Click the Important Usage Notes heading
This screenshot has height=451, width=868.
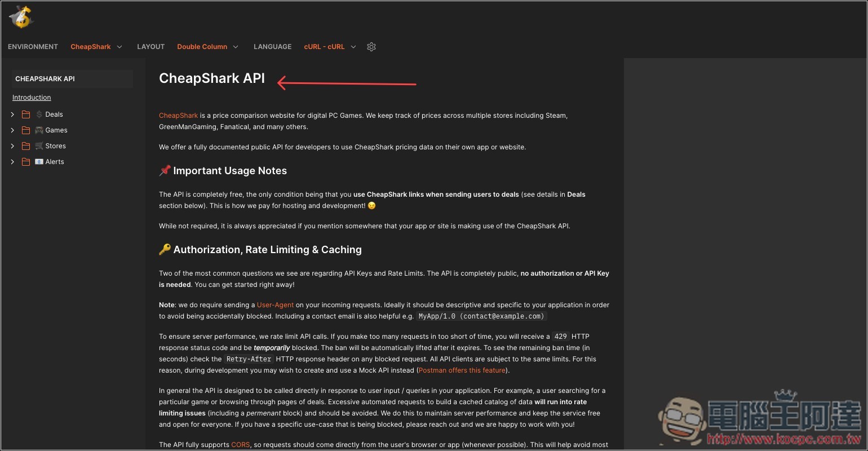pyautogui.click(x=223, y=171)
